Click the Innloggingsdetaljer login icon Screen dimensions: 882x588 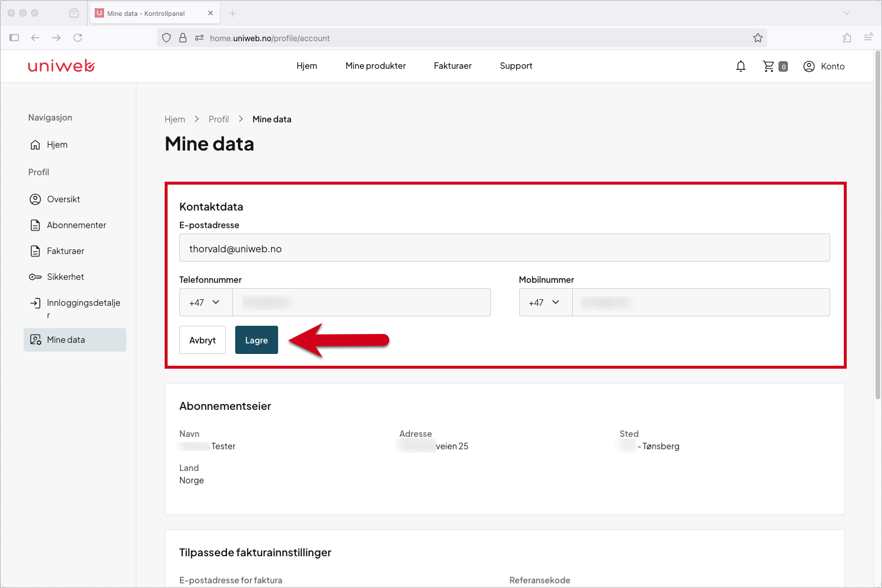[x=35, y=303]
